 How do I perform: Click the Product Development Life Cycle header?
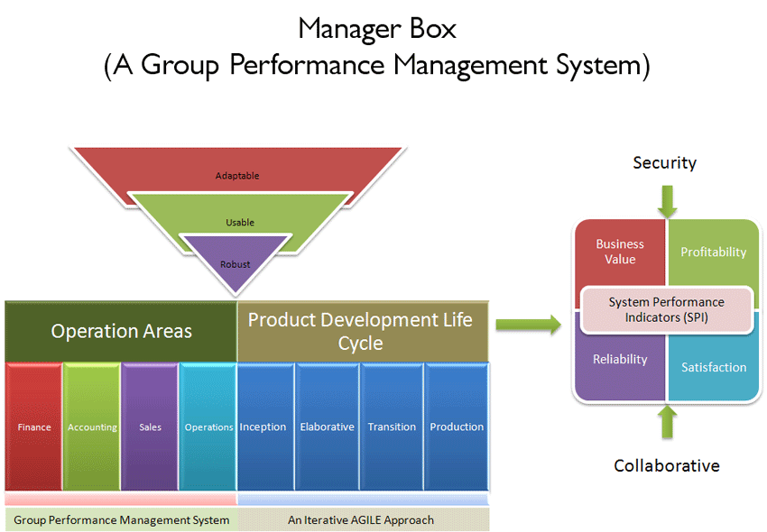click(x=360, y=331)
